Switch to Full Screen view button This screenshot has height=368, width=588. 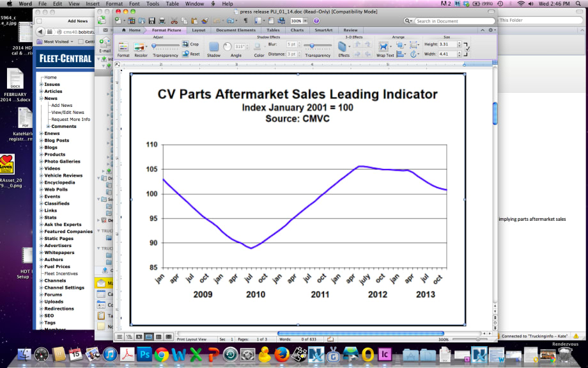coord(168,337)
